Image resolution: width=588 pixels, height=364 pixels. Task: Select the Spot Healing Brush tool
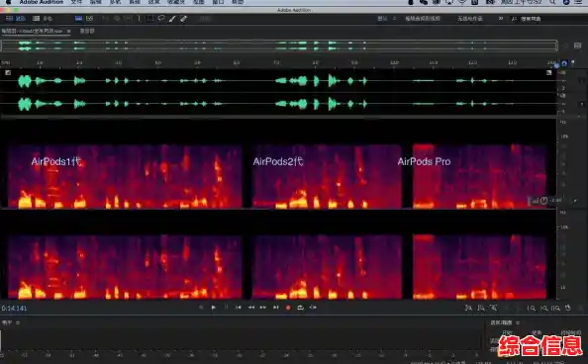point(183,19)
